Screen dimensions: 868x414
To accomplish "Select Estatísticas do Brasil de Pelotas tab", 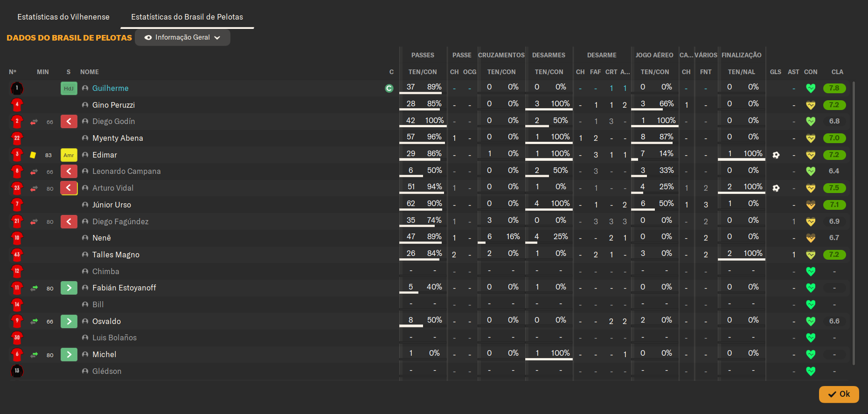I will coord(187,17).
